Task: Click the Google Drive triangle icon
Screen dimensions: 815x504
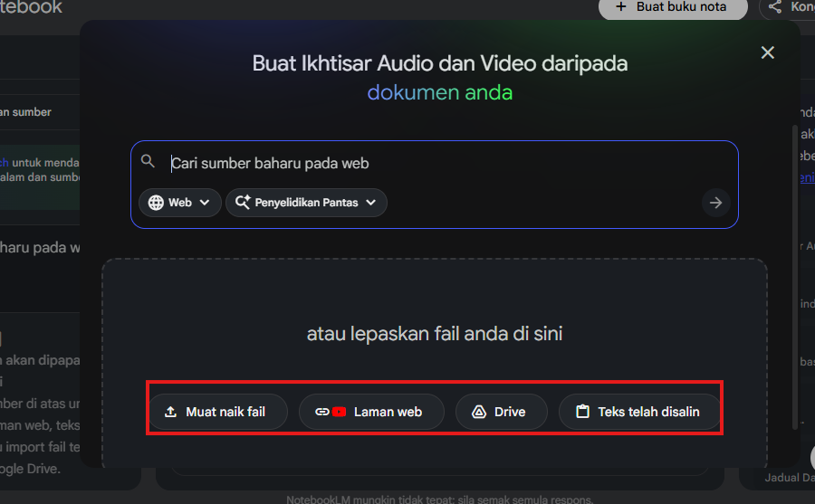Action: (x=479, y=412)
